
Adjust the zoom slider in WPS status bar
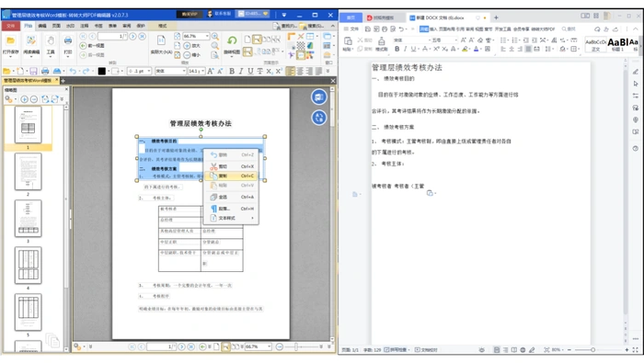(x=592, y=350)
